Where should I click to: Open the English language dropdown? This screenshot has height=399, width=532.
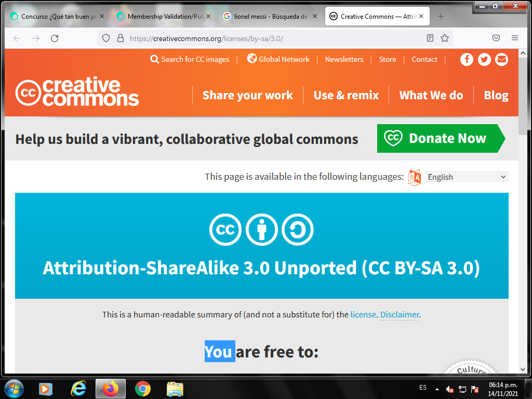point(467,177)
